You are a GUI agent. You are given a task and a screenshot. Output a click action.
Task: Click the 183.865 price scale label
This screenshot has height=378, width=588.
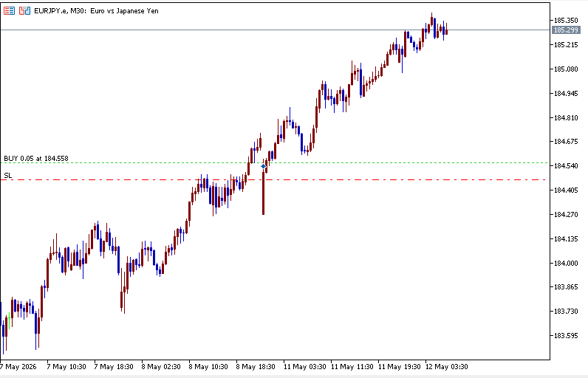coord(566,287)
